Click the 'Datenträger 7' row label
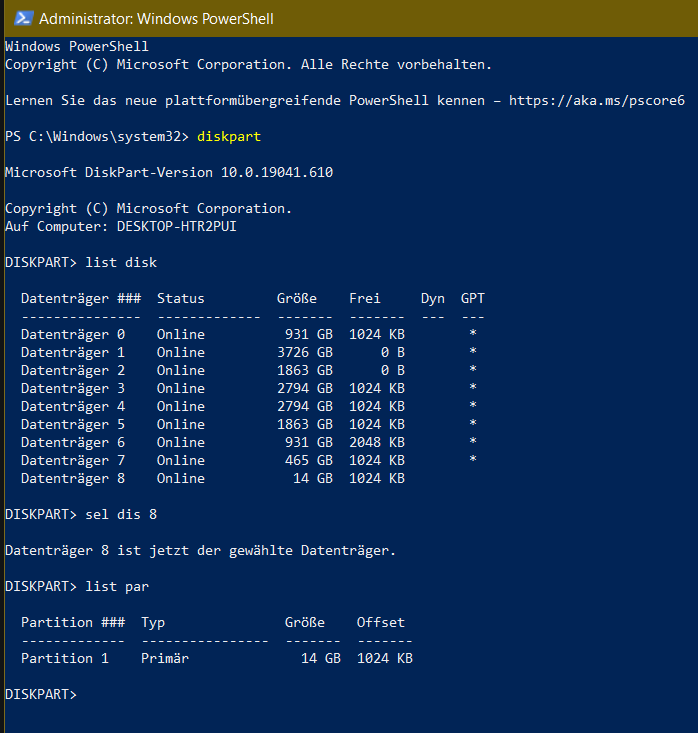This screenshot has height=733, width=698. coord(73,460)
